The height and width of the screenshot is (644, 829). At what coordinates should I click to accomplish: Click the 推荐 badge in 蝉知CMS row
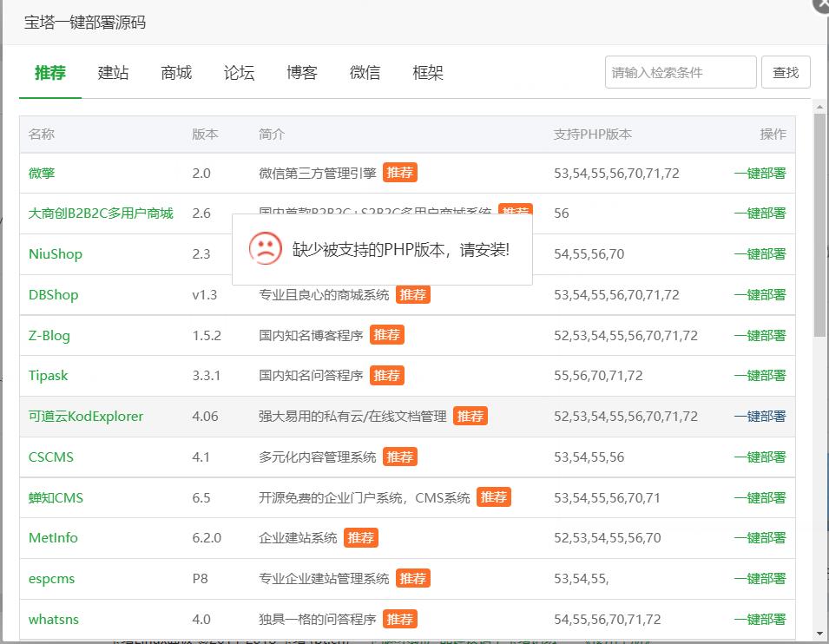coord(494,497)
